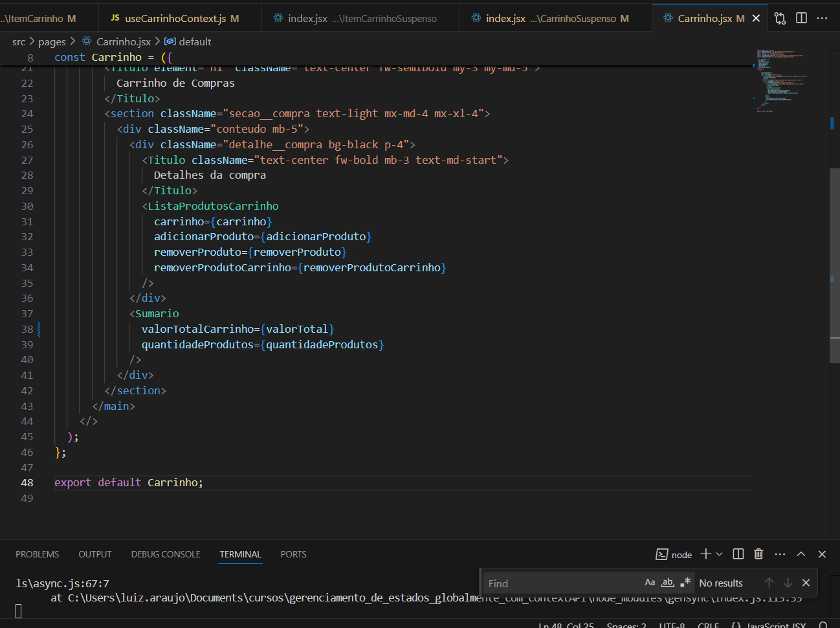Click the 'Sumario' component tag on line 37
The width and height of the screenshot is (840, 628).
[157, 313]
